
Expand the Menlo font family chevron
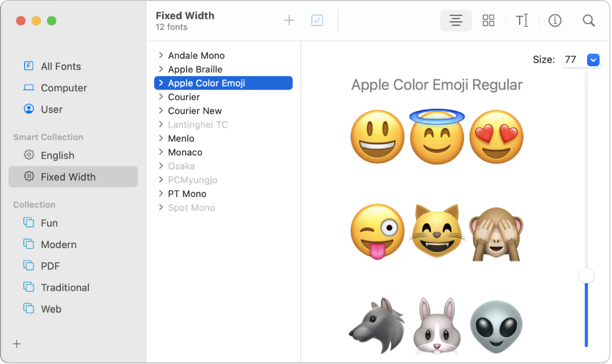[161, 138]
